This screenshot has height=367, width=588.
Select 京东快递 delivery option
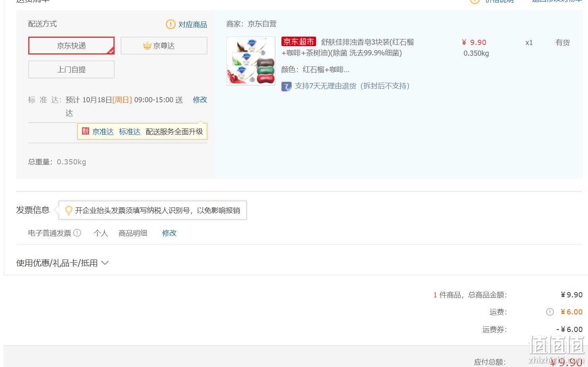71,45
